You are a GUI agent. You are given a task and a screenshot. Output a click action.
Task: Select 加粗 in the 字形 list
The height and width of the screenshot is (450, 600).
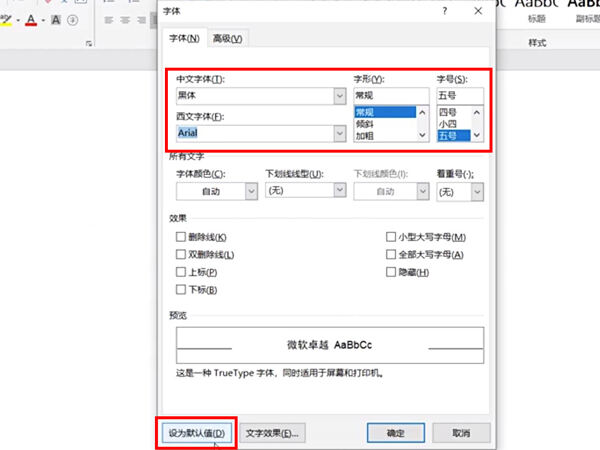pyautogui.click(x=385, y=136)
